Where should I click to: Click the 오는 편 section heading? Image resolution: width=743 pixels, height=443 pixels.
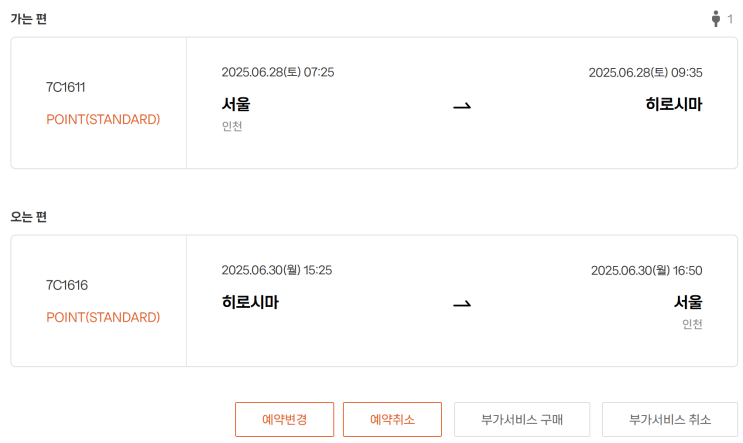tap(28, 217)
